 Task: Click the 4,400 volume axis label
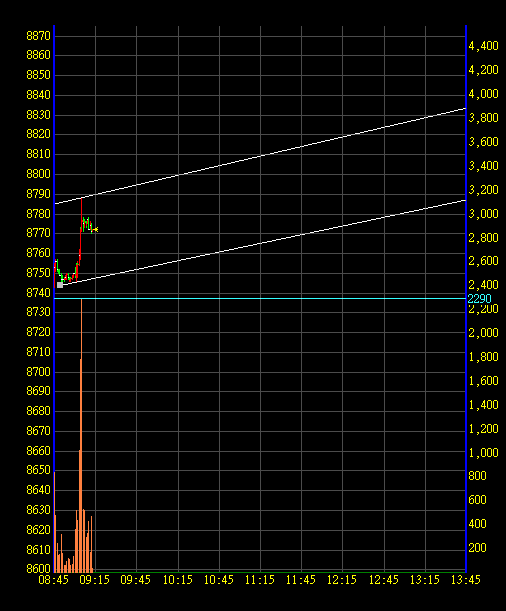pos(483,46)
